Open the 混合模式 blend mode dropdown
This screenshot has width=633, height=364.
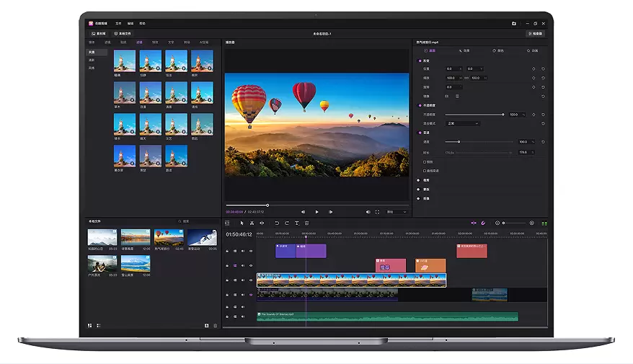[x=462, y=123]
